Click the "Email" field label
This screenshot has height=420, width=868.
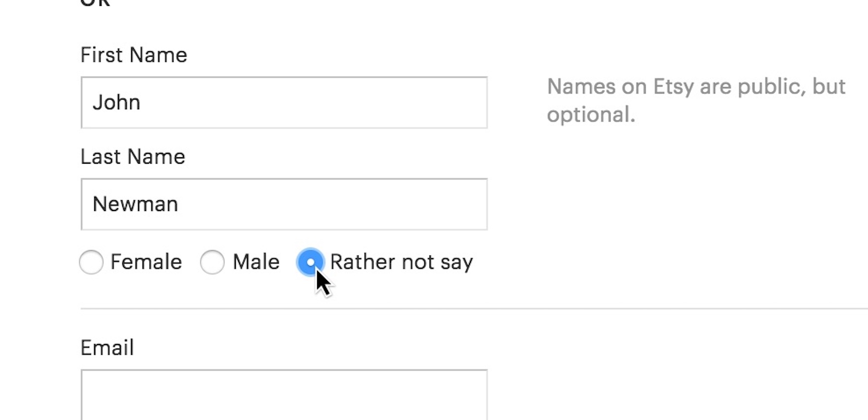(x=107, y=348)
